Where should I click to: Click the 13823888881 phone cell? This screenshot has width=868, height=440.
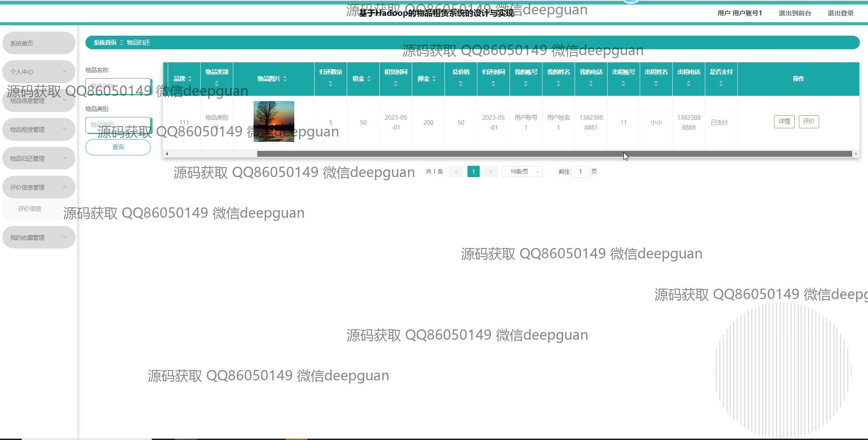591,122
